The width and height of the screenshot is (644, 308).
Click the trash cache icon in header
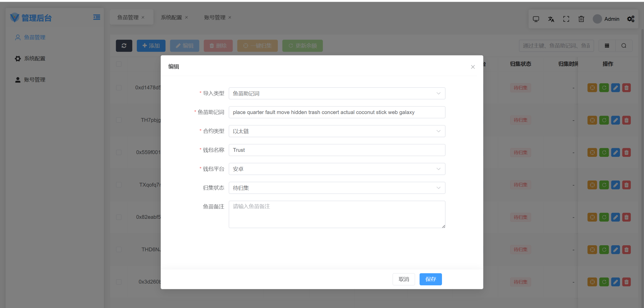581,19
